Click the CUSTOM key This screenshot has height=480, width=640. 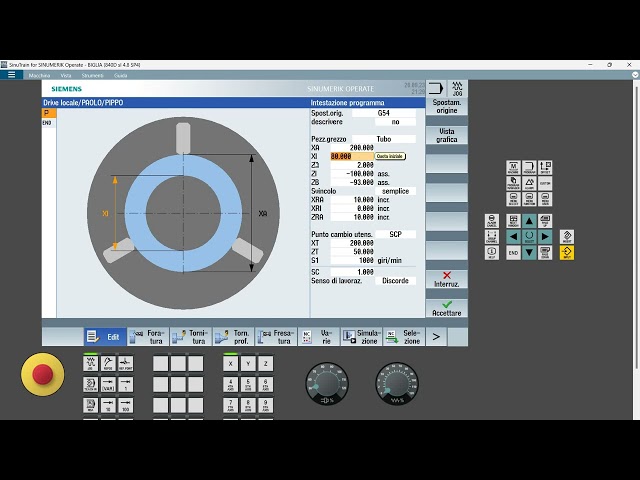tap(545, 183)
